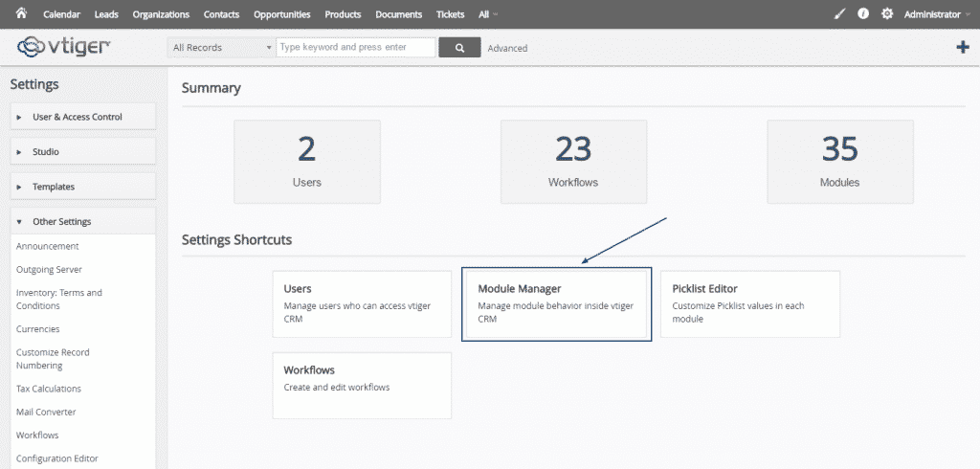This screenshot has height=469, width=980.
Task: Open Configuration Editor in sidebar
Action: pos(56,458)
